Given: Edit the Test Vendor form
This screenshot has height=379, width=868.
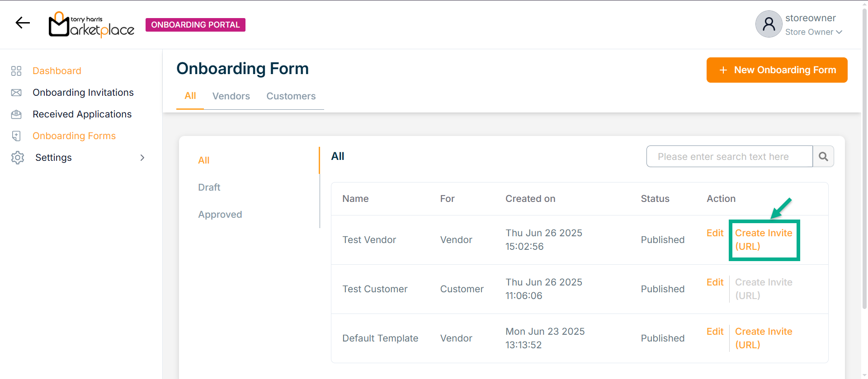Looking at the screenshot, I should point(715,233).
